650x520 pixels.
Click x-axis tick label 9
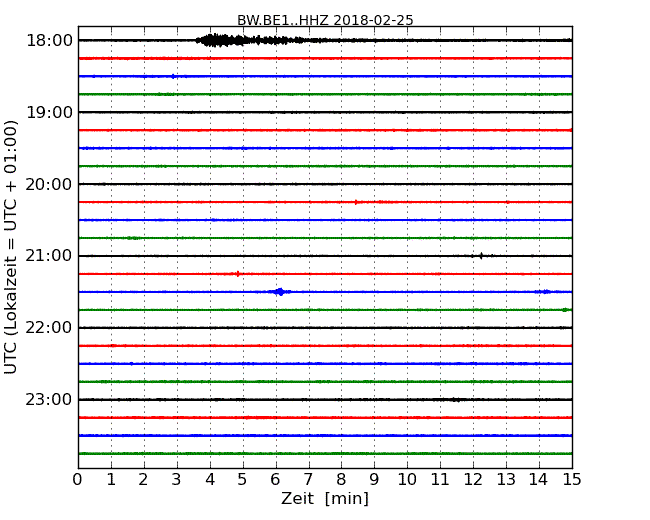374,480
